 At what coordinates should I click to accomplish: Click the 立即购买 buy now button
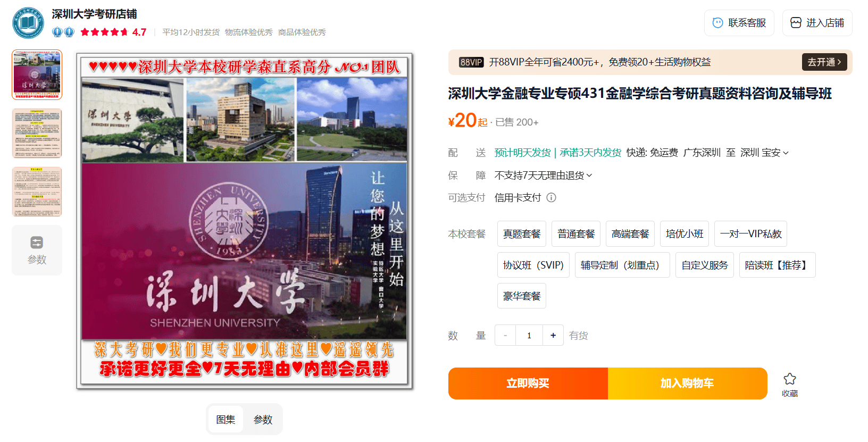tap(528, 383)
